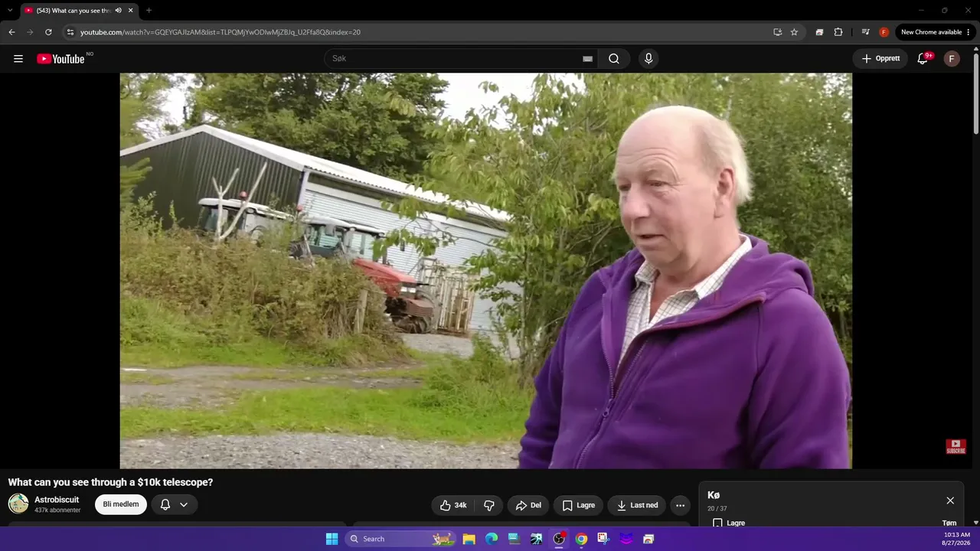Click the Opprett create button
The image size is (980, 551).
click(880, 59)
